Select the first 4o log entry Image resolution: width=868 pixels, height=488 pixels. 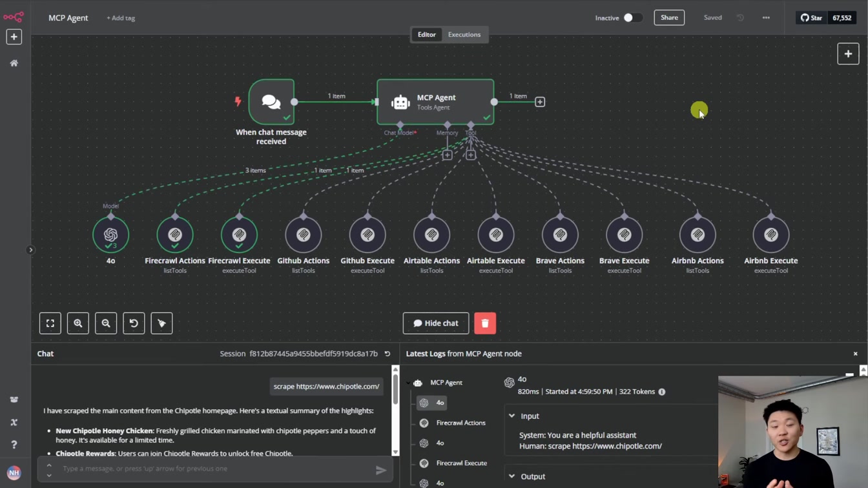[433, 403]
